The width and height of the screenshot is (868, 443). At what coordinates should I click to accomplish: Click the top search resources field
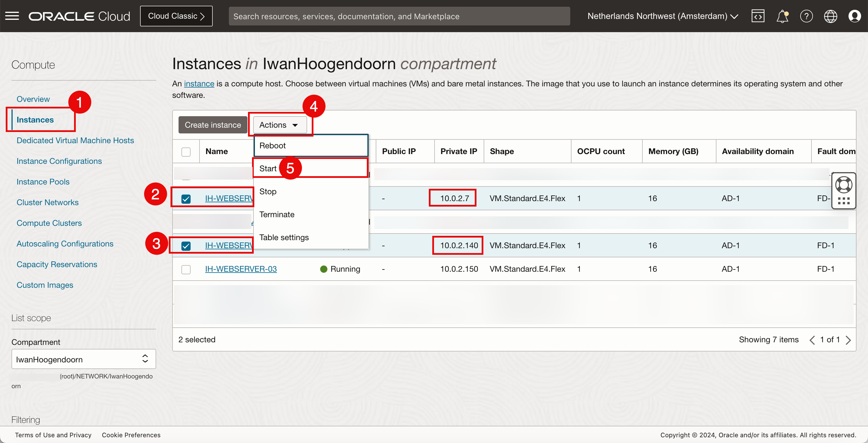point(399,16)
